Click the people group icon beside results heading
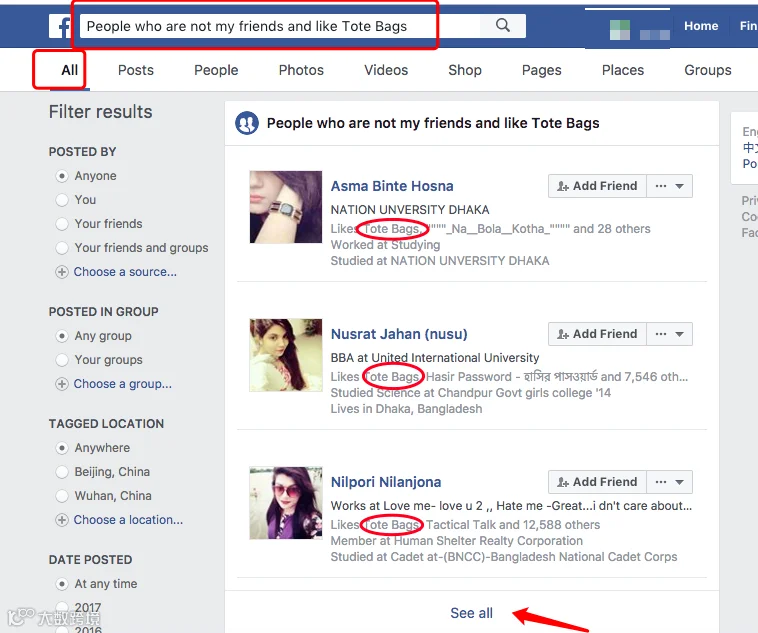758x633 pixels. tap(247, 123)
